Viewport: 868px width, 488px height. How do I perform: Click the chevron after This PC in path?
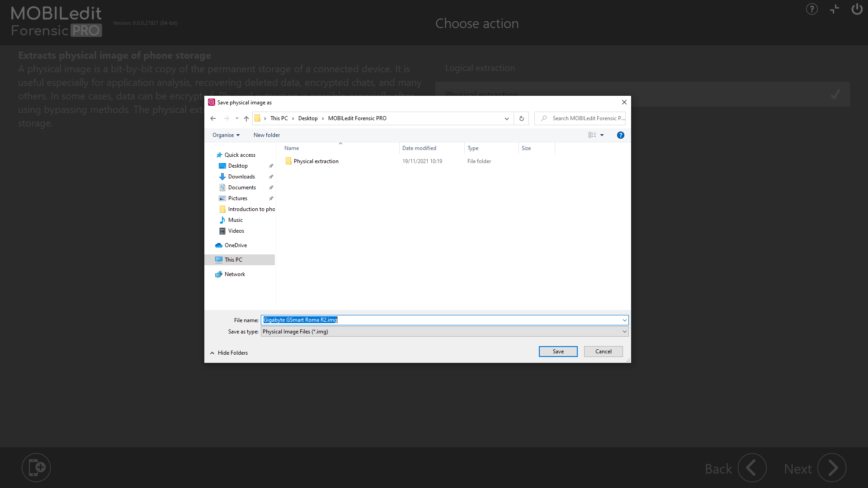pyautogui.click(x=293, y=118)
